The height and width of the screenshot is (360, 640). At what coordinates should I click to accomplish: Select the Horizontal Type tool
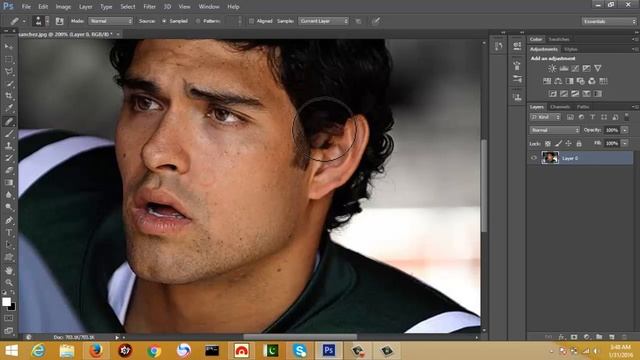click(x=9, y=233)
